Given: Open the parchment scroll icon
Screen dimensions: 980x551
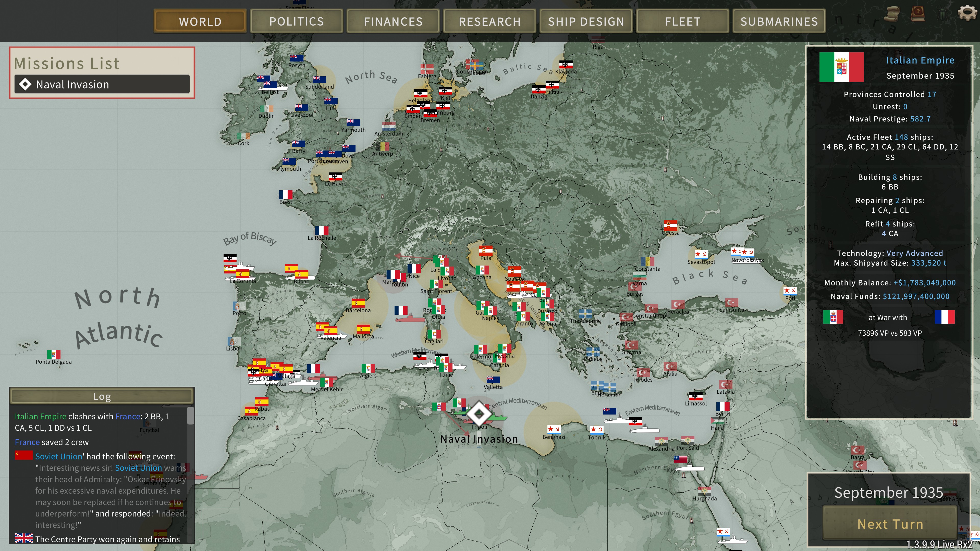Looking at the screenshot, I should pos(892,15).
